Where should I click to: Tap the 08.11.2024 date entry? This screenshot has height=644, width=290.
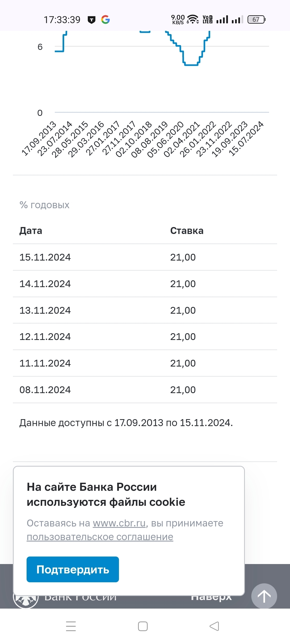click(x=45, y=390)
